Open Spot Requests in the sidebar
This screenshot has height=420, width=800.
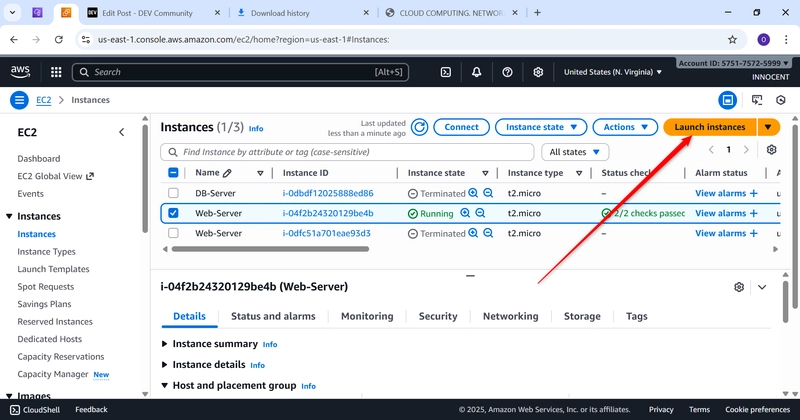coord(45,287)
